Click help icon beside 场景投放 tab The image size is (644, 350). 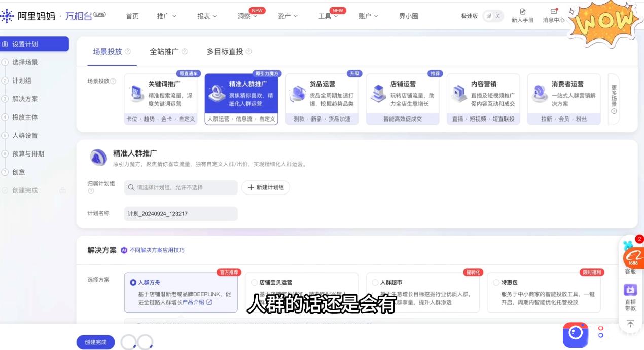128,52
